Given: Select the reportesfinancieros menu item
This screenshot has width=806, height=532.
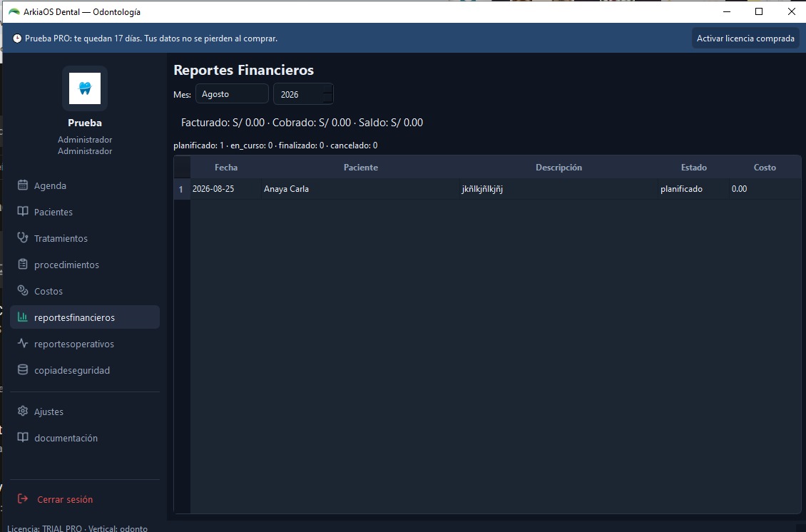Looking at the screenshot, I should (x=85, y=317).
